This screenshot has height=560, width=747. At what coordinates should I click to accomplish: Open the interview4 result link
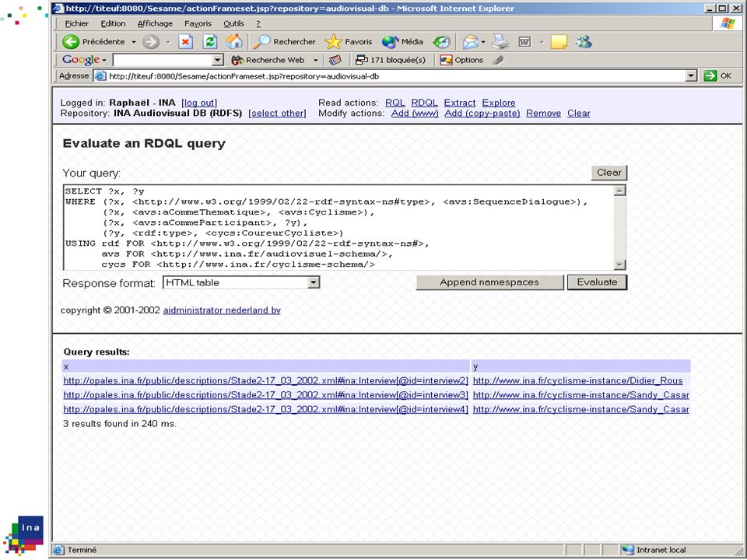point(266,410)
